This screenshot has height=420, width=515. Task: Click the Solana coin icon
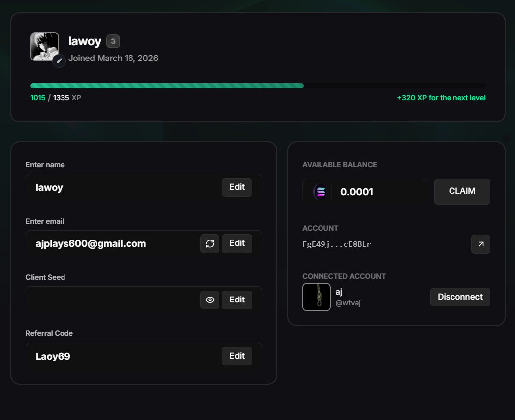point(320,192)
